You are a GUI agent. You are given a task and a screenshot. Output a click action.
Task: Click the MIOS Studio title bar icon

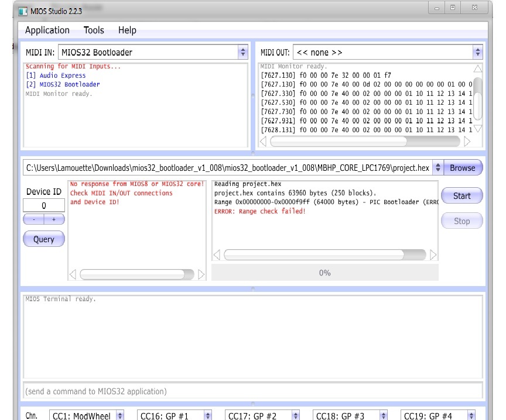[23, 11]
